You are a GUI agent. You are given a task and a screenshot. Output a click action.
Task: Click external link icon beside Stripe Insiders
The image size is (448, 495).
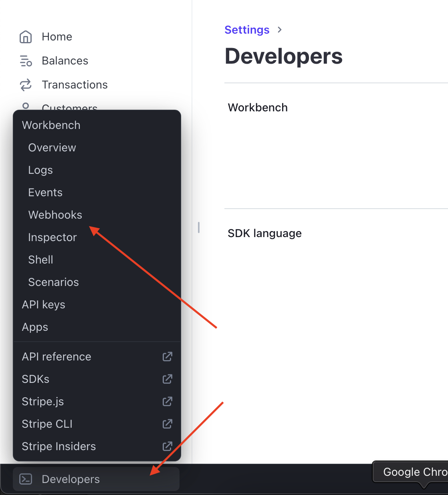(167, 446)
